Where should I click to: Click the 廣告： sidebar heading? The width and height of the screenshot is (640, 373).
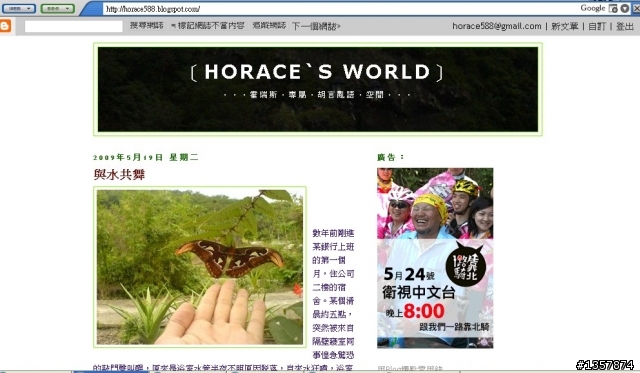click(x=391, y=157)
